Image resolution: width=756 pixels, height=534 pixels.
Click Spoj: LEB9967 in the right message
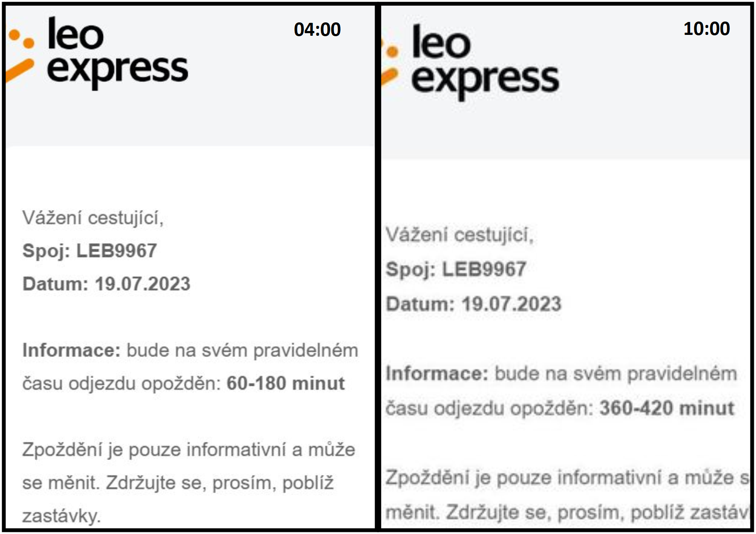tap(456, 270)
